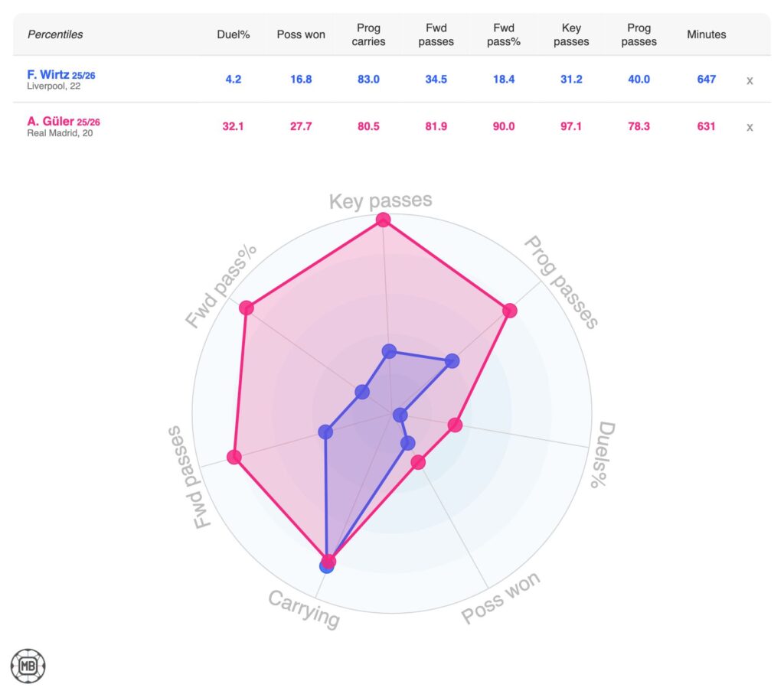The width and height of the screenshot is (784, 694).
Task: Click the MB logo icon
Action: (28, 666)
